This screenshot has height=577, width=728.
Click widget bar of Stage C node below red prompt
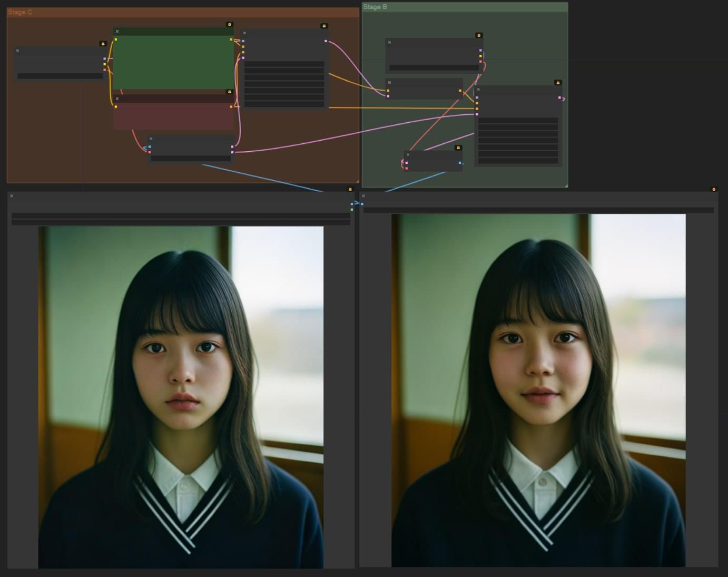191,158
